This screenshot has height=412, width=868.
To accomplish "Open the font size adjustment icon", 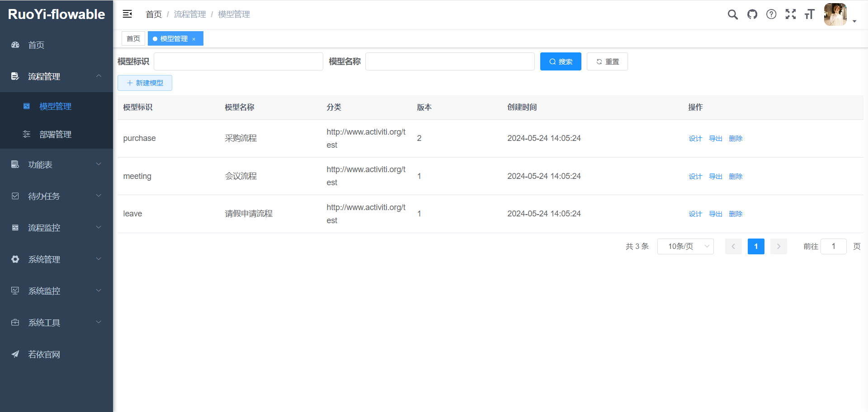I will (810, 14).
